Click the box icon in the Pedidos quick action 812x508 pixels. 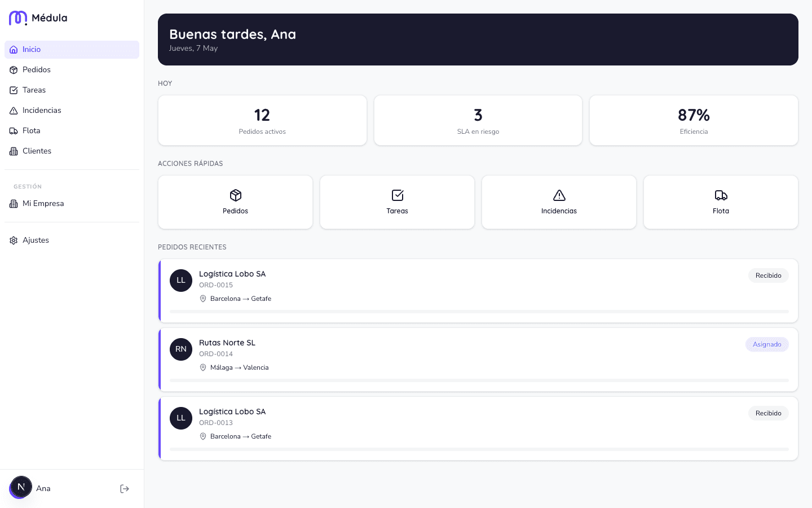click(x=236, y=195)
